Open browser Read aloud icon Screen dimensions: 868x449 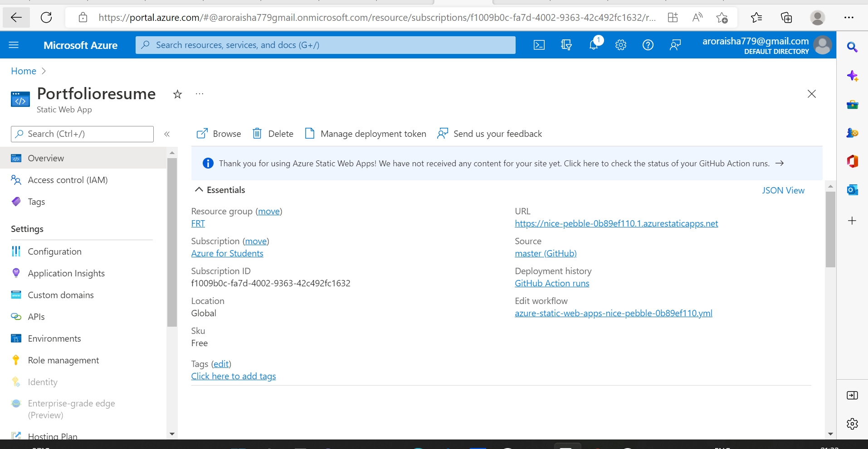coord(697,18)
